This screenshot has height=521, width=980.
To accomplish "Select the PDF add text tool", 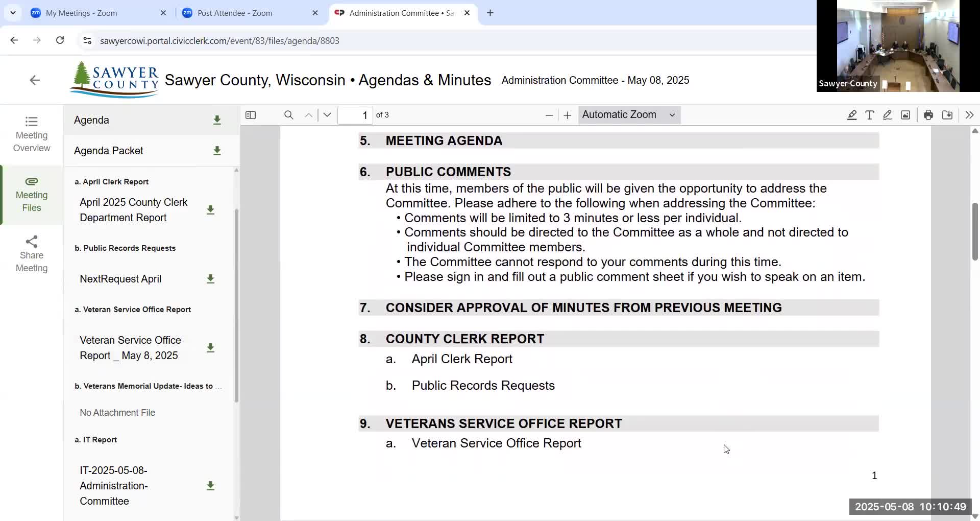I will (x=870, y=115).
